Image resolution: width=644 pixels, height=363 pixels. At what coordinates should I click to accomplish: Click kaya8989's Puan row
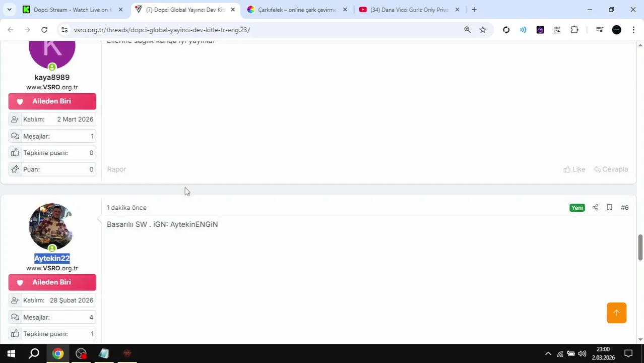52,169
